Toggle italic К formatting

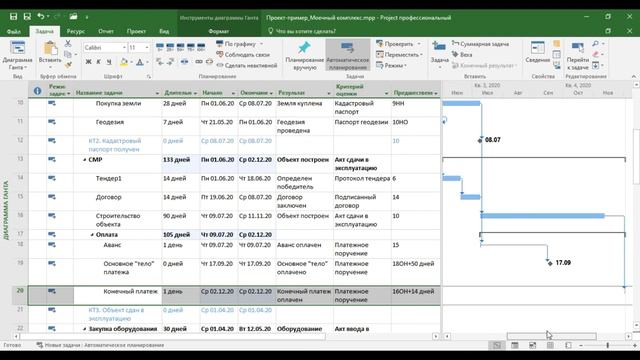98,62
